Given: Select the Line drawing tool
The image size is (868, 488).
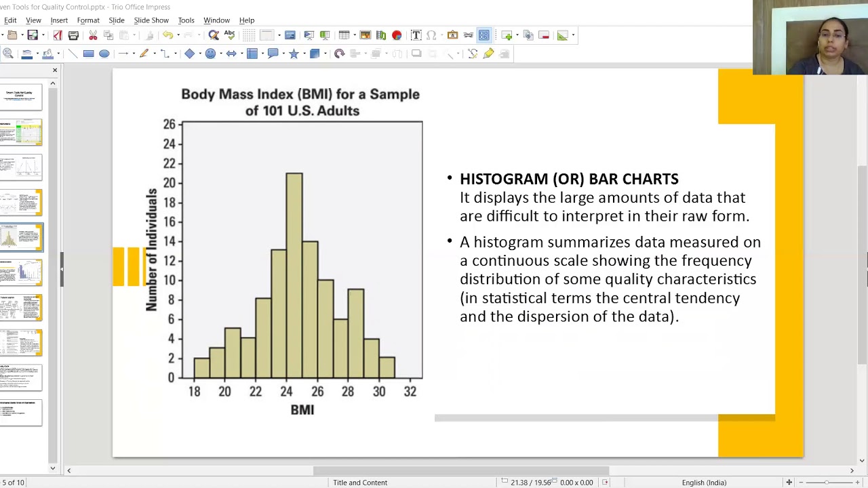Looking at the screenshot, I should pos(73,54).
